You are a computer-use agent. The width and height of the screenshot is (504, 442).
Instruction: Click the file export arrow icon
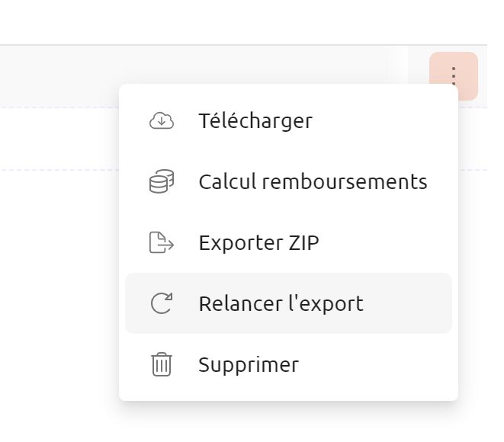coord(162,242)
